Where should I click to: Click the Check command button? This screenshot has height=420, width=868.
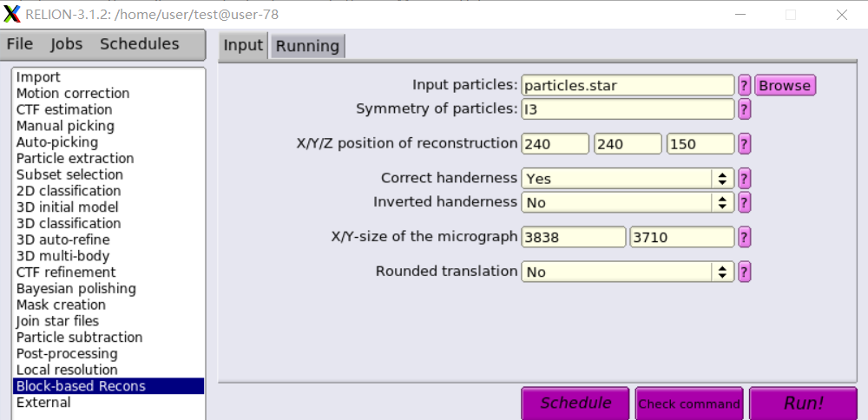coord(689,404)
